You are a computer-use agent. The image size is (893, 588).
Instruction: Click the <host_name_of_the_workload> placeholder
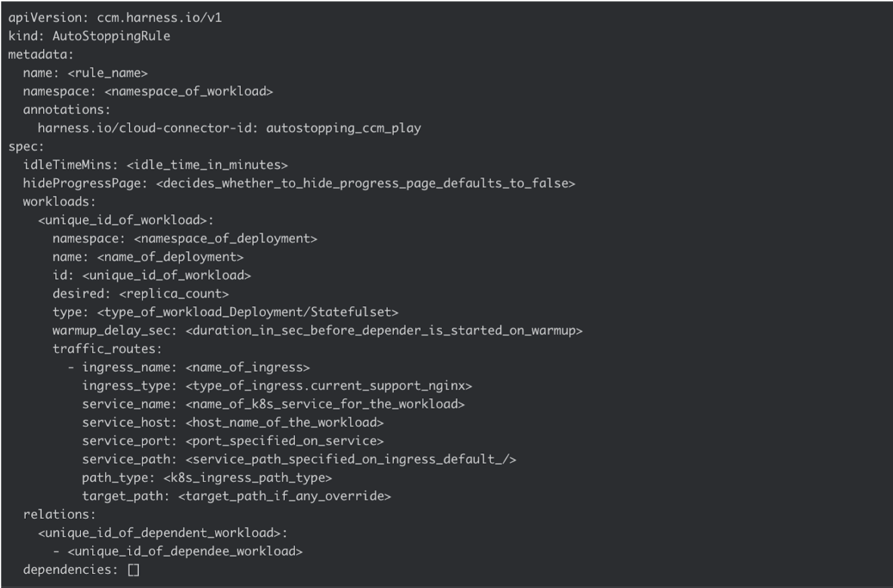[x=285, y=423]
